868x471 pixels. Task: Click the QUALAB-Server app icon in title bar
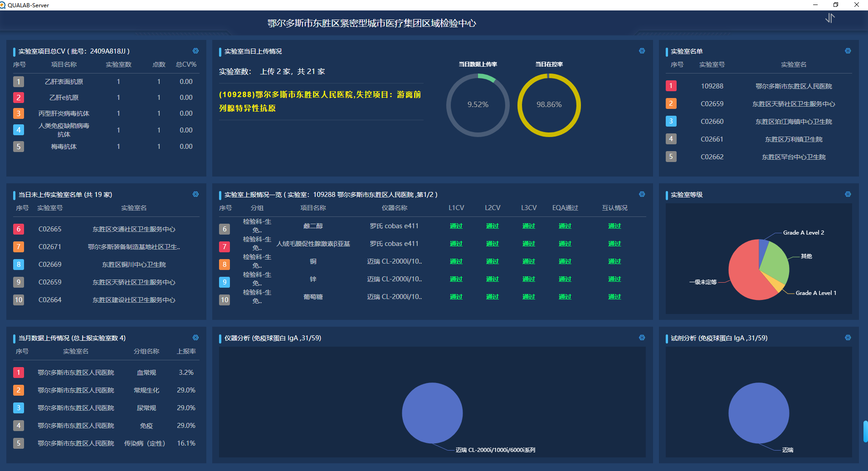[3, 5]
